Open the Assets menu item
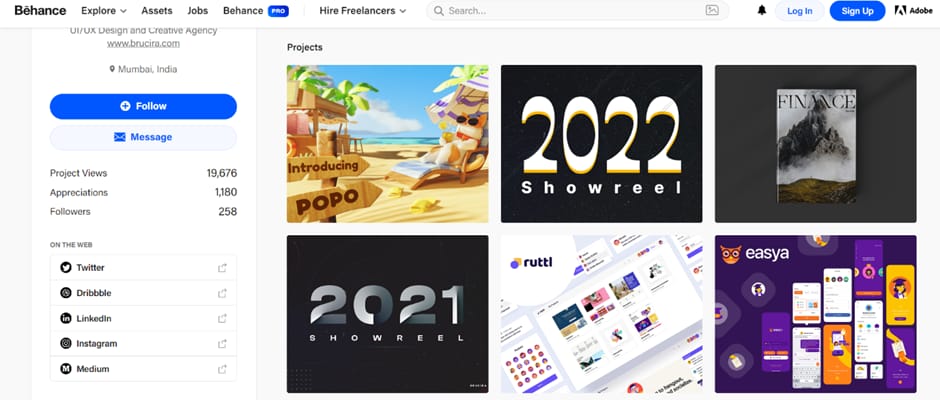 click(157, 11)
